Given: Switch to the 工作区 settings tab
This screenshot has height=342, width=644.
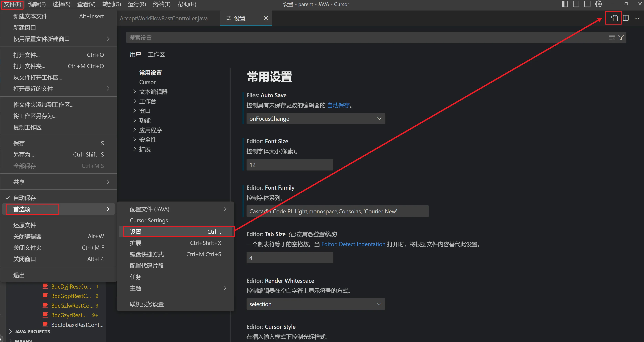Looking at the screenshot, I should (x=156, y=54).
